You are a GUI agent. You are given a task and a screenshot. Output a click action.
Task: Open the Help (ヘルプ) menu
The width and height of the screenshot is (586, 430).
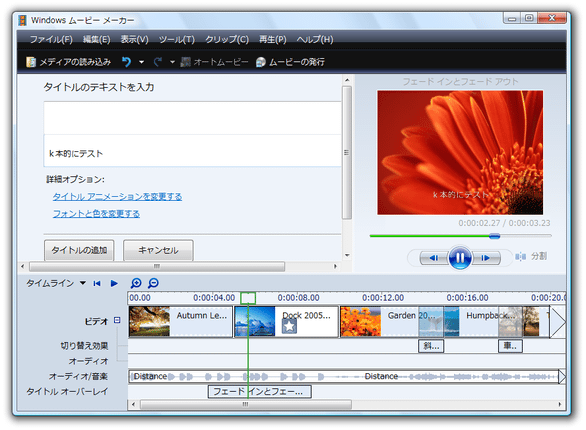[x=315, y=40]
